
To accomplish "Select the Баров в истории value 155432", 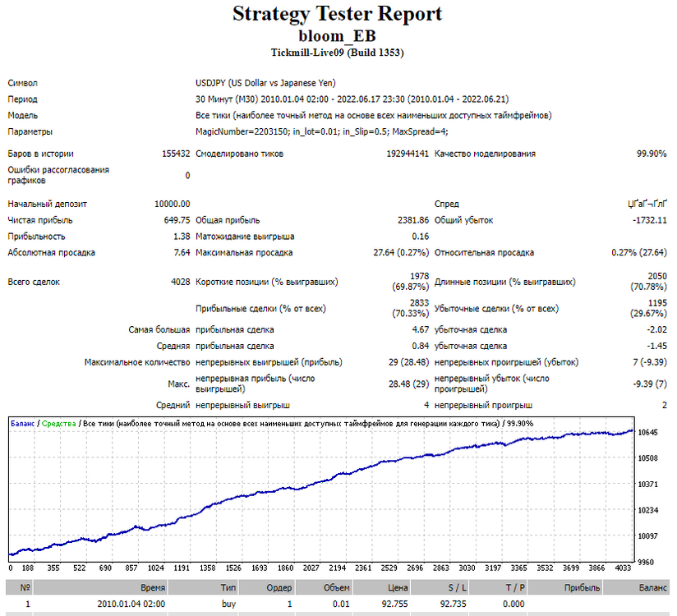I will [176, 154].
